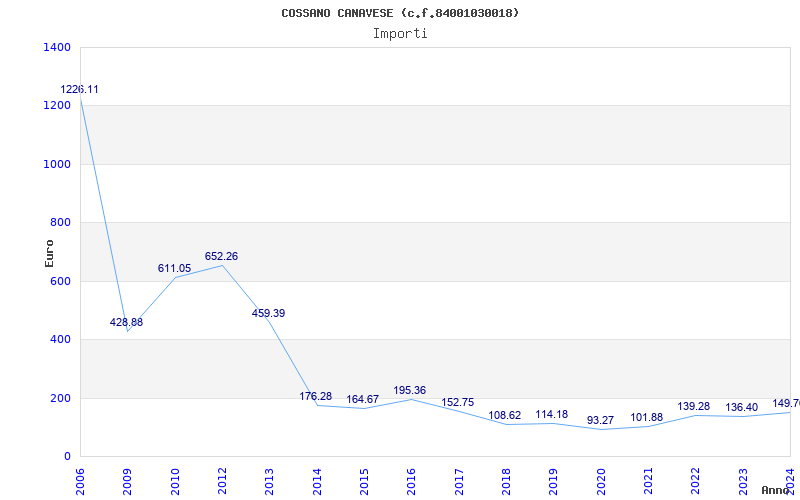Select the 176.28 value for 2014
The height and width of the screenshot is (500, 800).
point(315,396)
